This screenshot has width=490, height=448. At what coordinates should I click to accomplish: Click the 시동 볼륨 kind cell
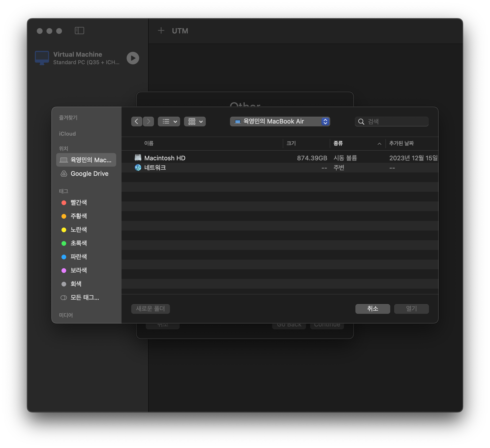(x=345, y=158)
